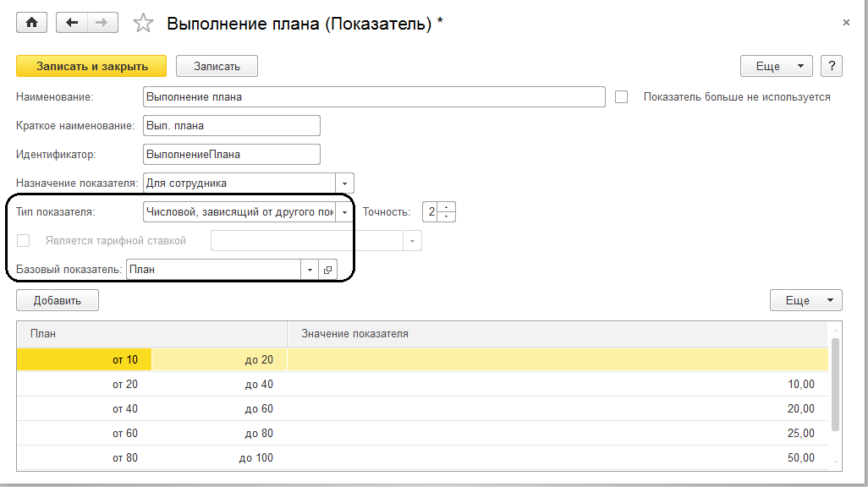Image resolution: width=868 pixels, height=487 pixels.
Task: Select the 'до 80' cell
Action: tap(219, 433)
